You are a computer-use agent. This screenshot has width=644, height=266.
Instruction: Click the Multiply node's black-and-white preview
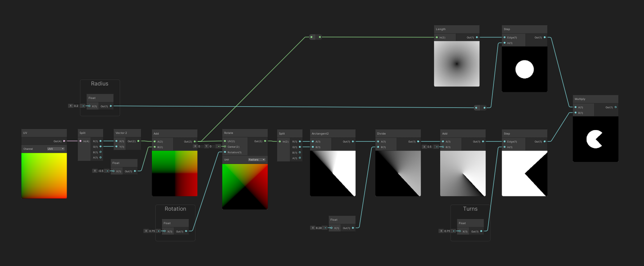click(x=595, y=139)
